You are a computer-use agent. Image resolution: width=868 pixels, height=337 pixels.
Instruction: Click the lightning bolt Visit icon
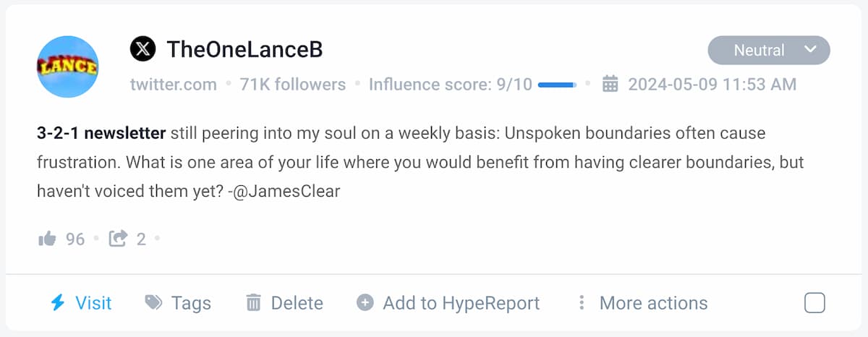coord(58,302)
